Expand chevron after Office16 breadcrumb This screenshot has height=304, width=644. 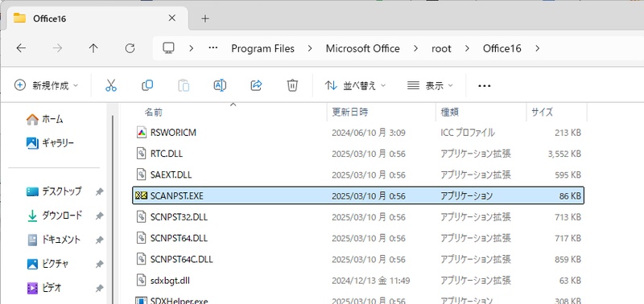coord(538,48)
